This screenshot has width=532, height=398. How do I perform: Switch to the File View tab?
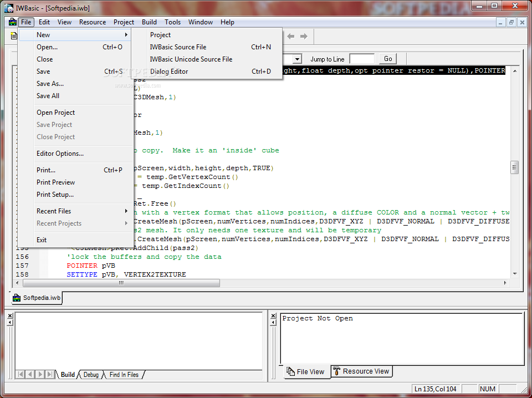coord(305,371)
